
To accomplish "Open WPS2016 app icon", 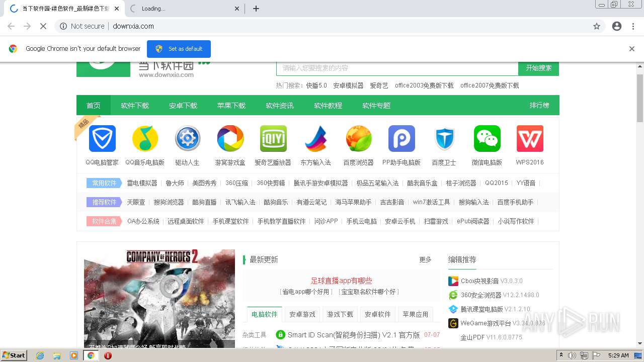I will pos(530,139).
